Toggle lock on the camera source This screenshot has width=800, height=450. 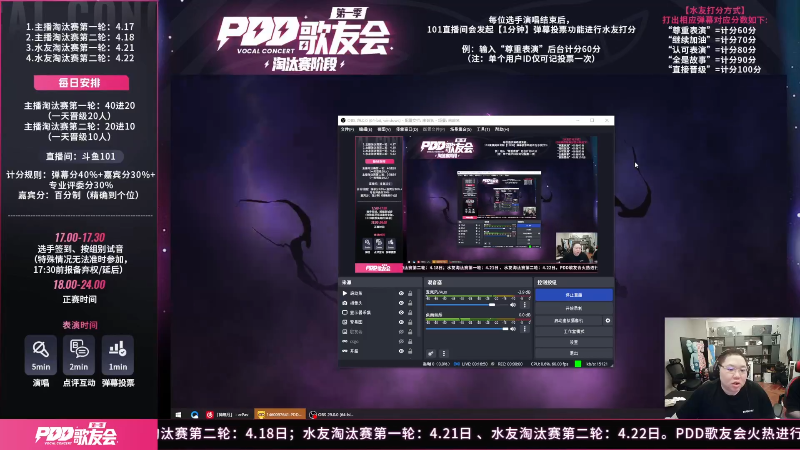pos(410,303)
